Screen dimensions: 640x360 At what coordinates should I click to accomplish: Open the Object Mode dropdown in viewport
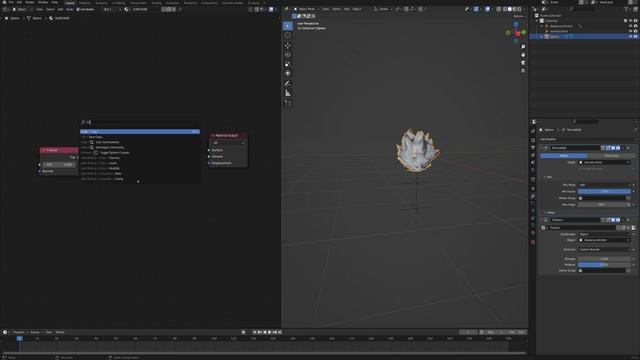click(307, 9)
